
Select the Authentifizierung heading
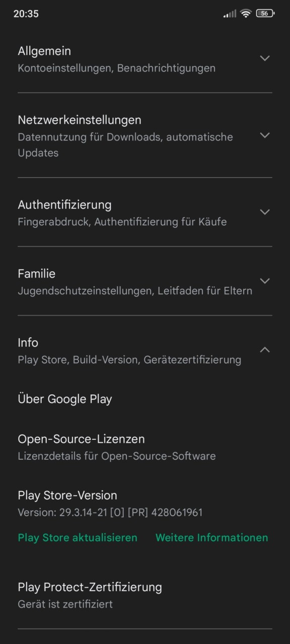click(x=64, y=205)
